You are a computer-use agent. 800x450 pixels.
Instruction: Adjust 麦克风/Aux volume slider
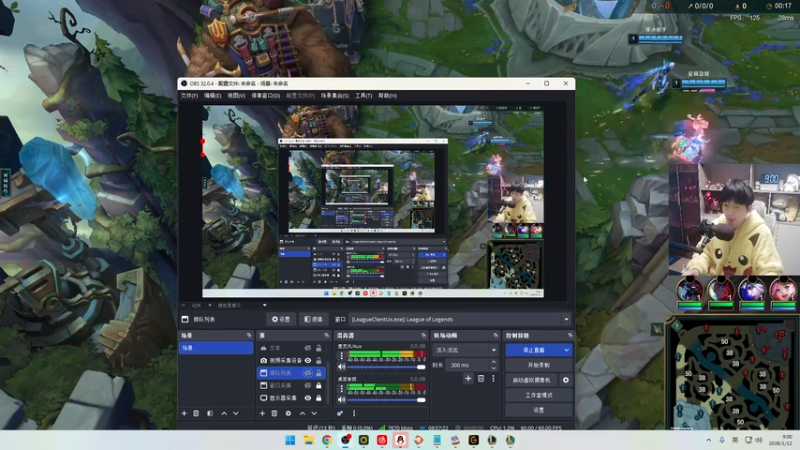386,367
